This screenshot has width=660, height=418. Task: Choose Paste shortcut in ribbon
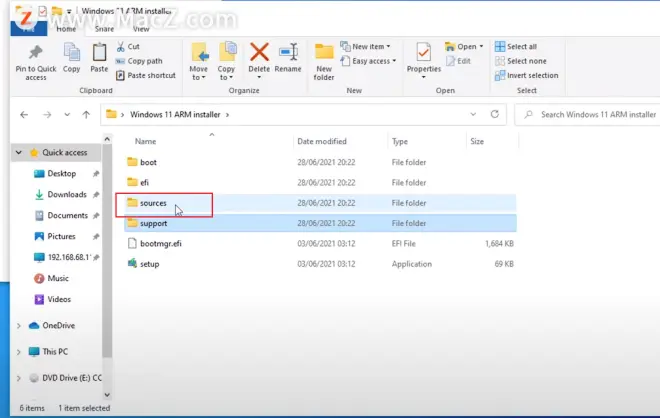146,75
